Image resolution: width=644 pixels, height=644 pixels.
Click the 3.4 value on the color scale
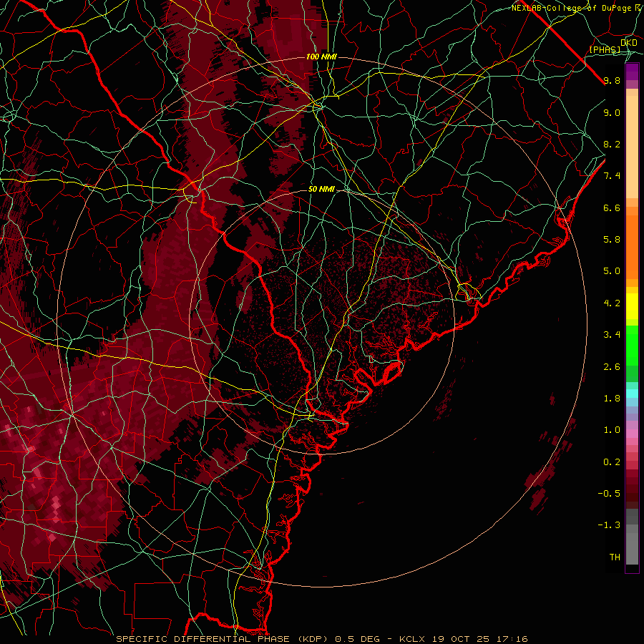(612, 335)
